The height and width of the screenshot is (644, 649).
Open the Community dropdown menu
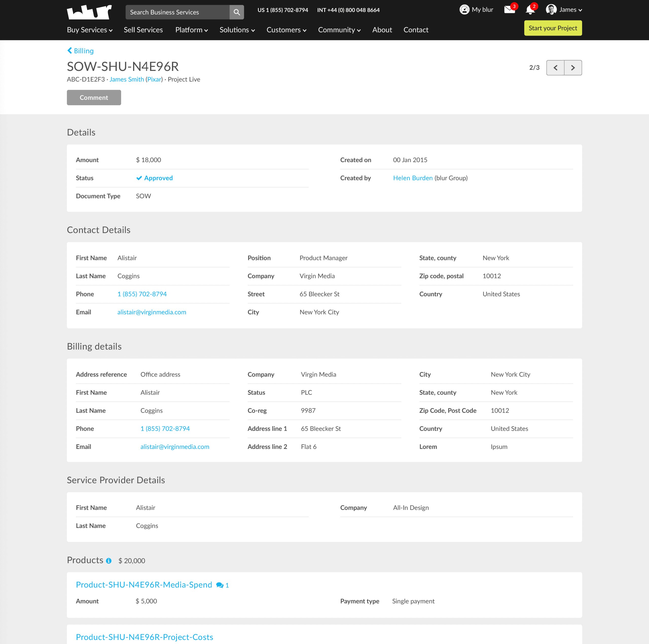tap(339, 30)
